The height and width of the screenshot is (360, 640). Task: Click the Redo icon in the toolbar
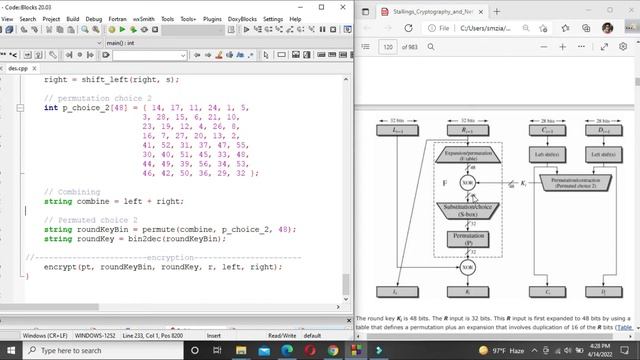click(x=35, y=29)
